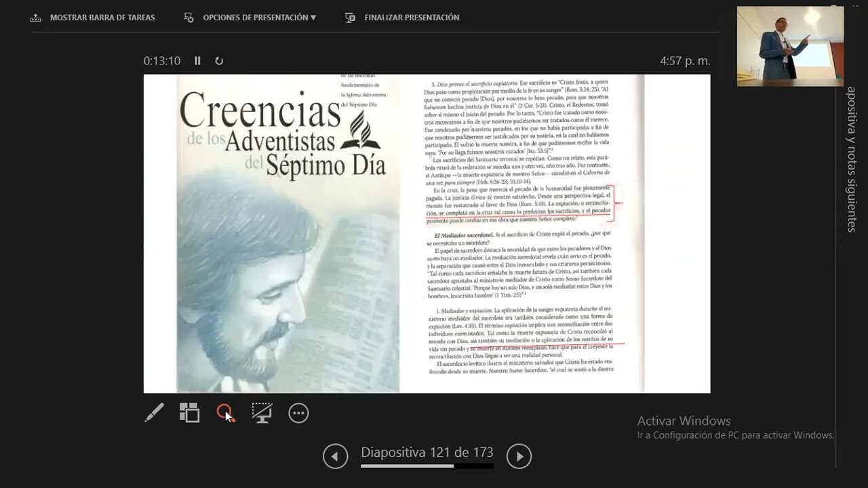Click the clock showing 4:57 p. m.
This screenshot has width=868, height=488.
click(x=685, y=61)
